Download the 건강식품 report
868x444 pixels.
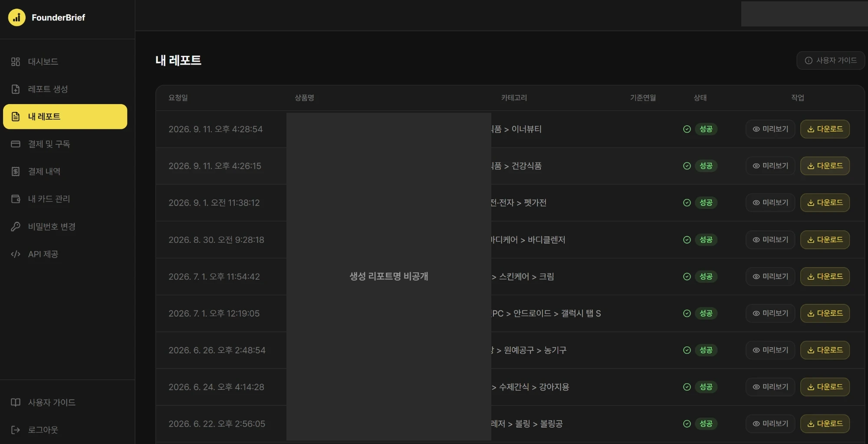coord(825,166)
